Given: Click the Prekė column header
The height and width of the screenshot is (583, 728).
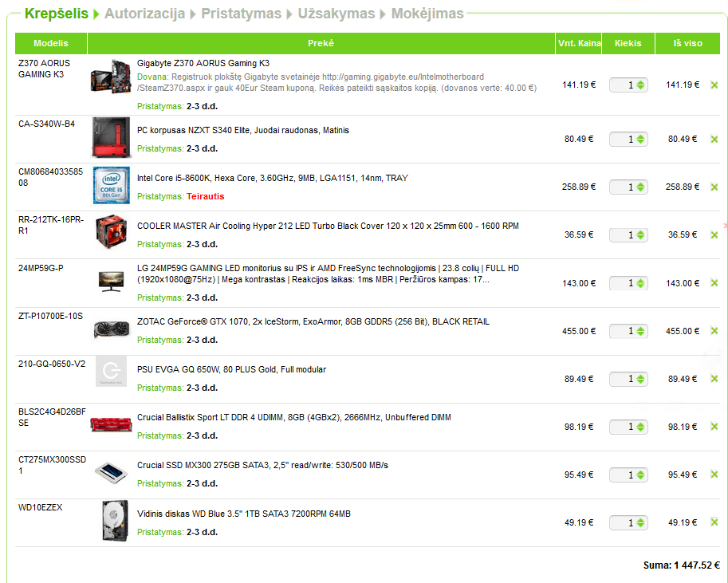Looking at the screenshot, I should 321,43.
